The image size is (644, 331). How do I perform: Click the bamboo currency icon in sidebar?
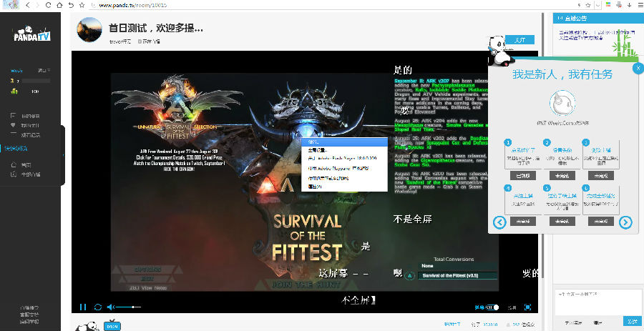(14, 91)
